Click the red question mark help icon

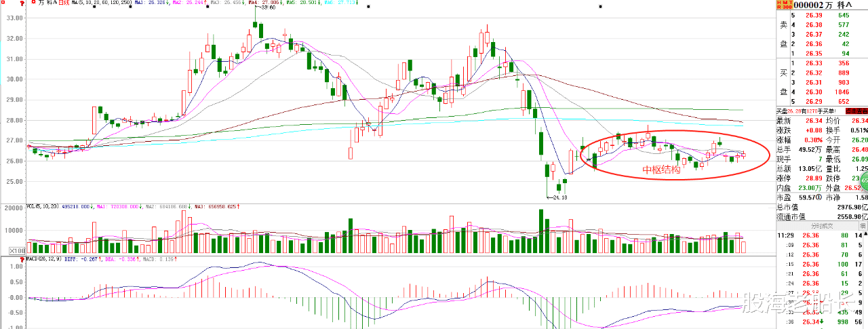[x=22, y=4]
